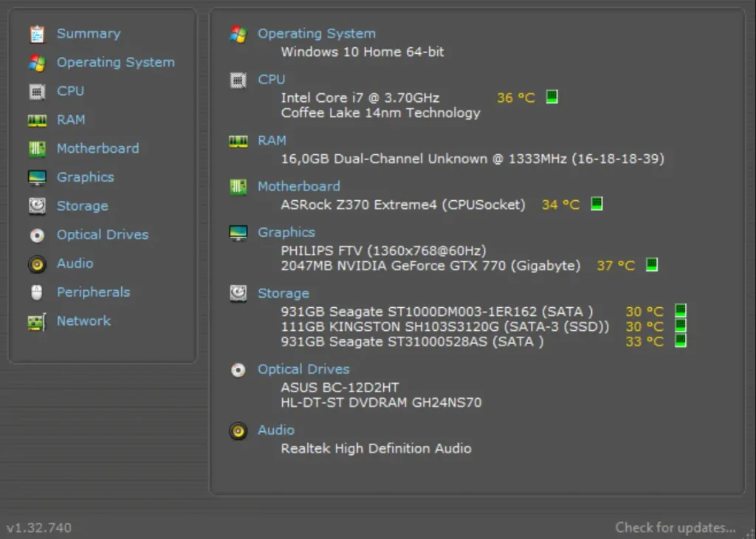Viewport: 756px width, 539px height.
Task: Open the Storage section header link
Action: point(283,293)
